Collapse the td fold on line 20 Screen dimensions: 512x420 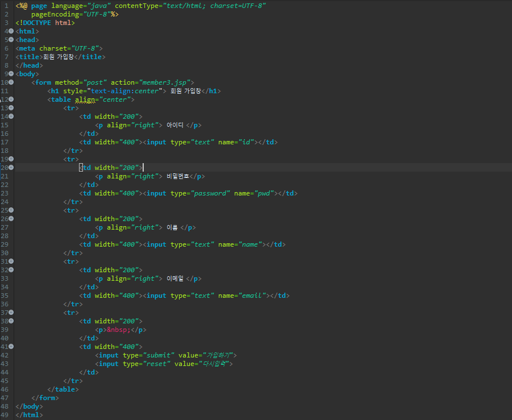11,168
